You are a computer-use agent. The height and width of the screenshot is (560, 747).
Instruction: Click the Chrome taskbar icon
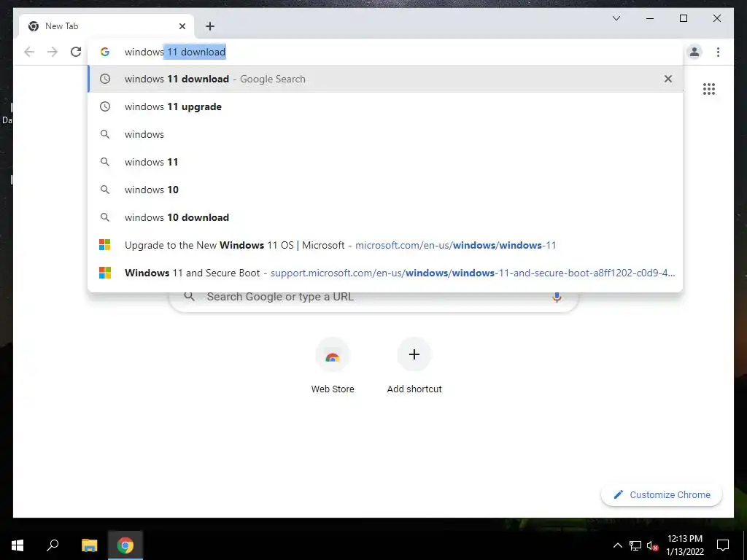pyautogui.click(x=125, y=545)
